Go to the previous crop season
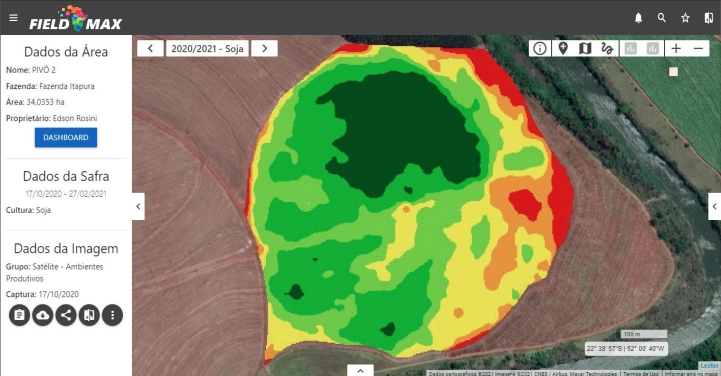721x376 pixels. point(150,48)
